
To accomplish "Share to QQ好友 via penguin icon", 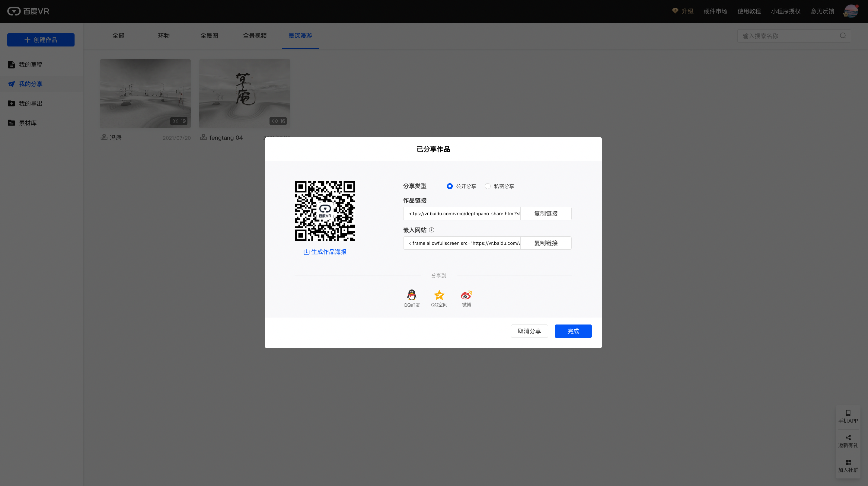I will pyautogui.click(x=412, y=295).
